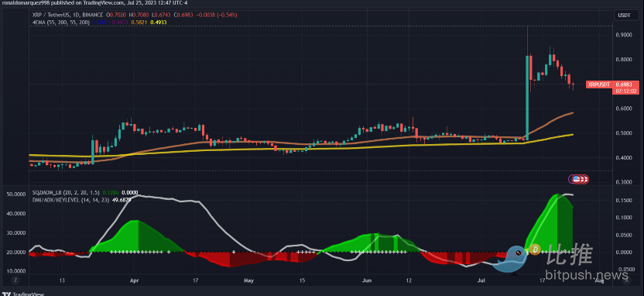
Task: Click the -0.0038 (-0.54%) change value
Action: 216,15
